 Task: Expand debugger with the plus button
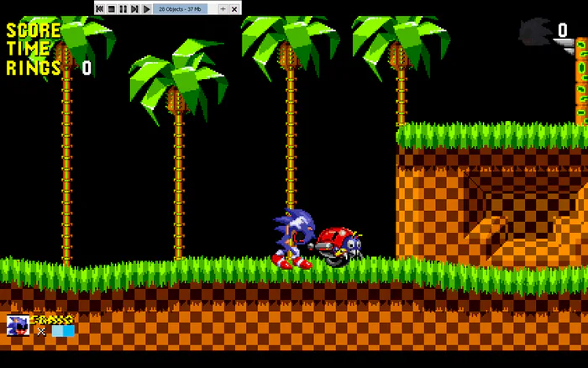223,9
